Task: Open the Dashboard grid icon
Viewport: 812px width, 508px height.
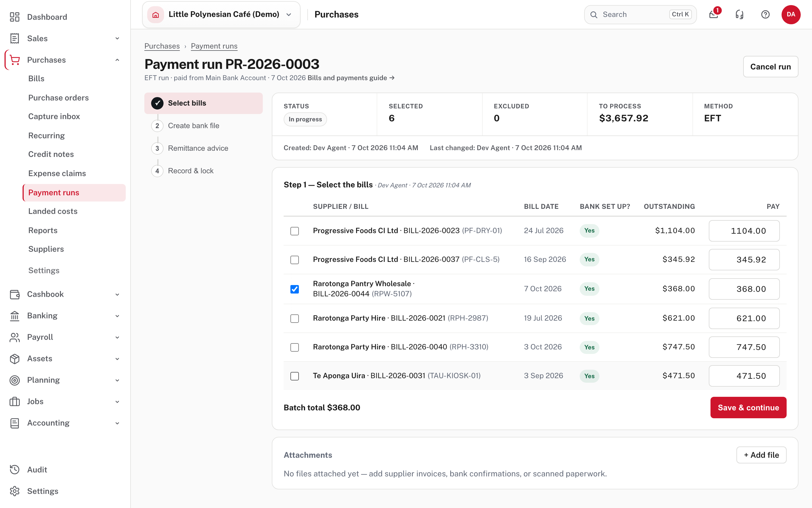Action: 14,17
